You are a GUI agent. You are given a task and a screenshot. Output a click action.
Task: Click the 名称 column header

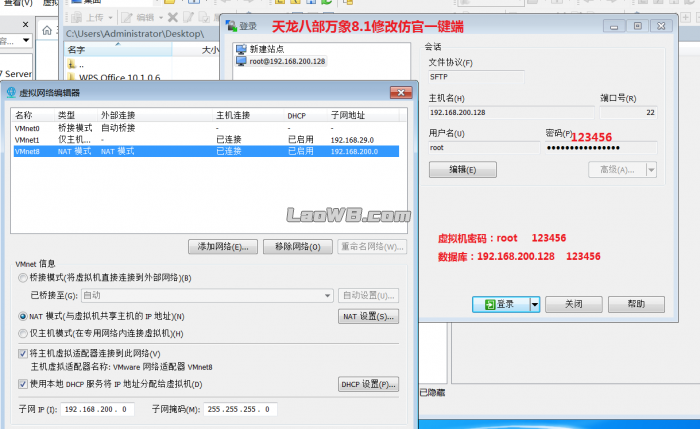(33, 115)
